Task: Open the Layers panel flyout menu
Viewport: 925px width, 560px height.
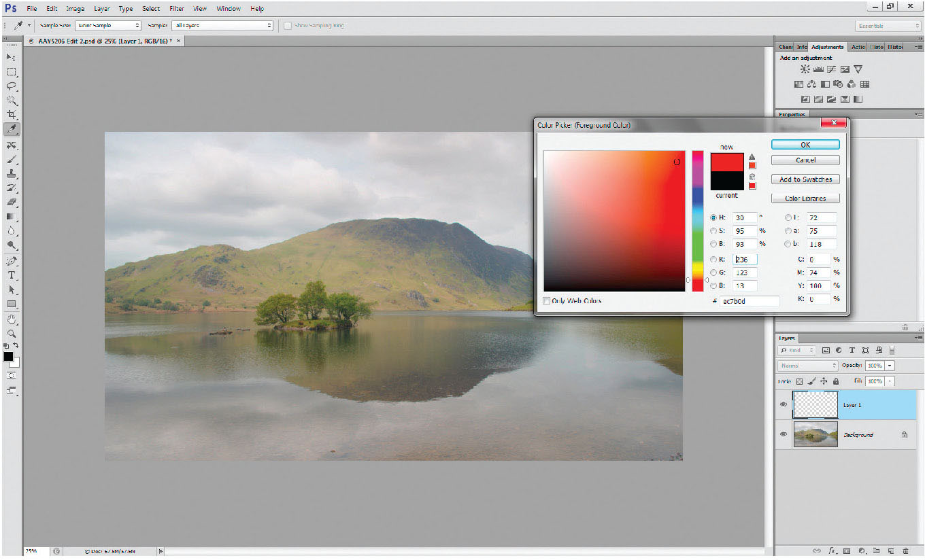Action: coord(918,338)
